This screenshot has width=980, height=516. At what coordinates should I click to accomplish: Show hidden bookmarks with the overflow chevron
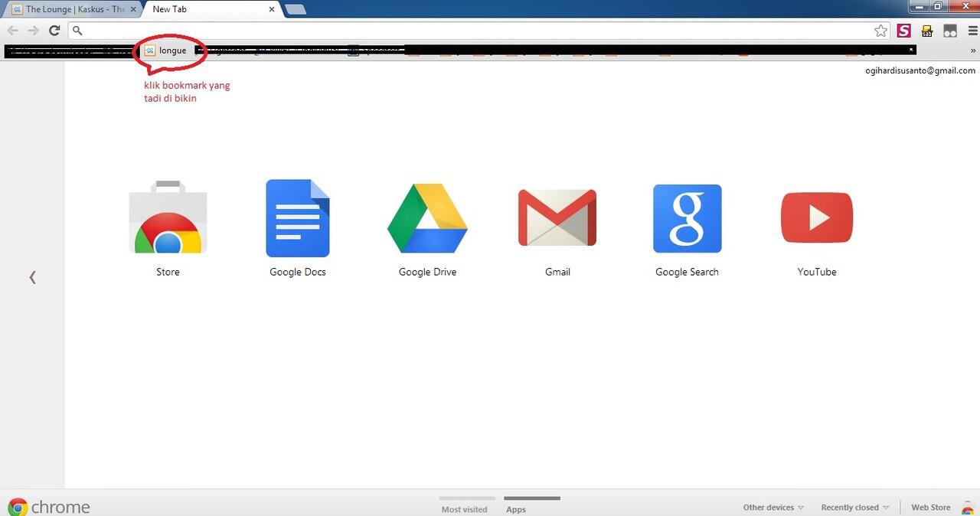(x=973, y=51)
